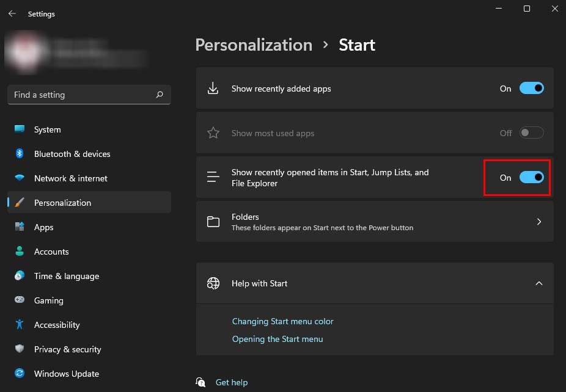Click the Accessibility person icon
566x392 pixels.
click(20, 325)
